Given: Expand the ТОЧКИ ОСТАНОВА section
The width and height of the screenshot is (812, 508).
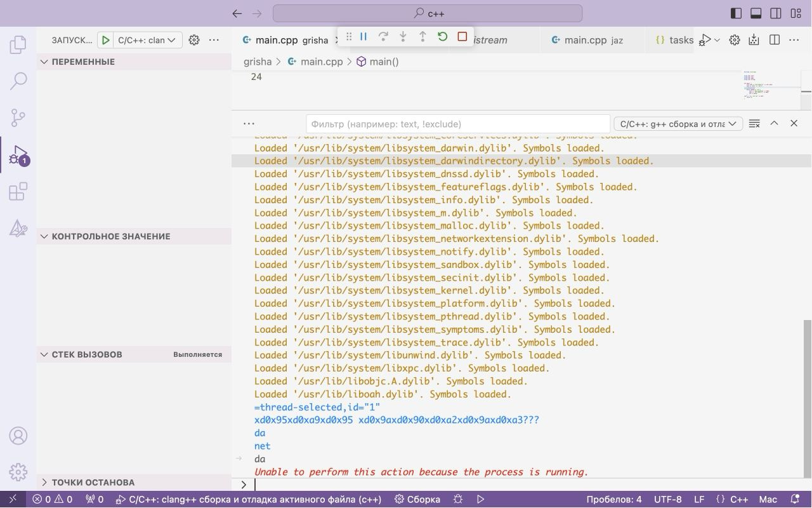Looking at the screenshot, I should click(134, 483).
